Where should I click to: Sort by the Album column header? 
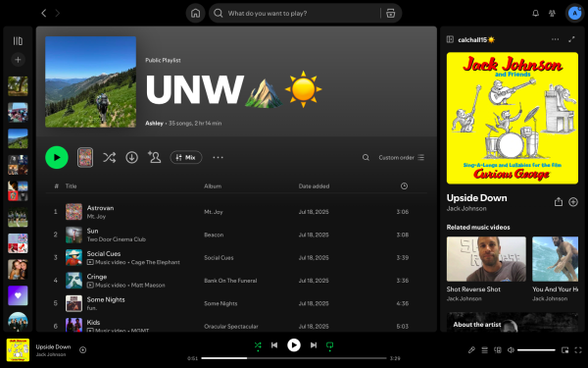coord(213,185)
